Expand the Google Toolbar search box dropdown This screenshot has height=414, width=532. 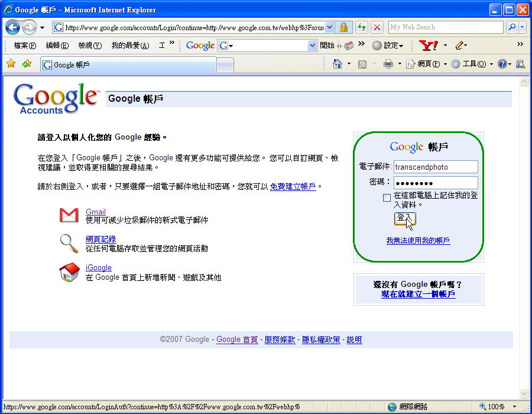point(312,46)
